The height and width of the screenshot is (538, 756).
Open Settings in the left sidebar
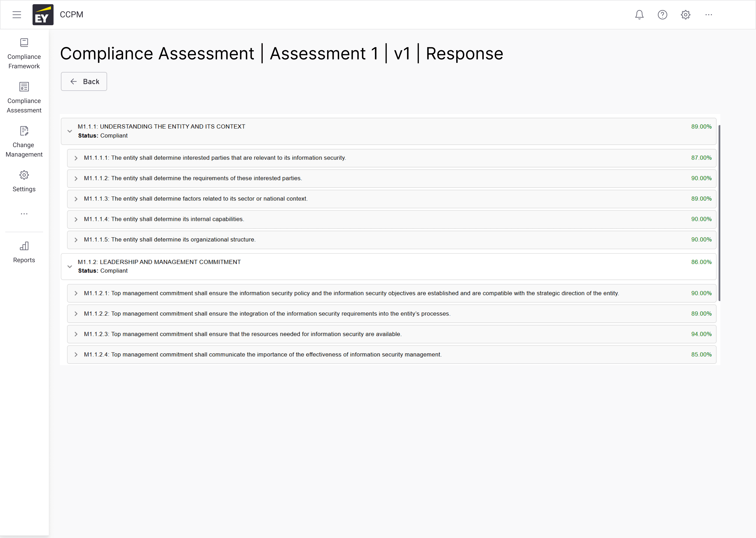pos(24,181)
